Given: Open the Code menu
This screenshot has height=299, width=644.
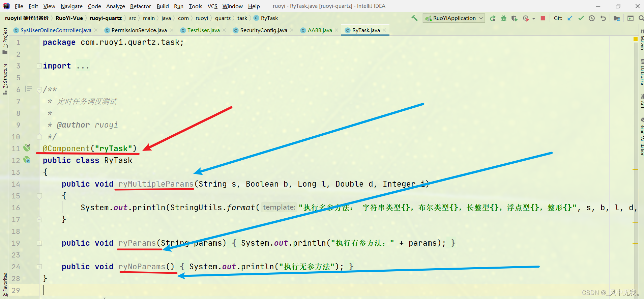Looking at the screenshot, I should pos(94,6).
